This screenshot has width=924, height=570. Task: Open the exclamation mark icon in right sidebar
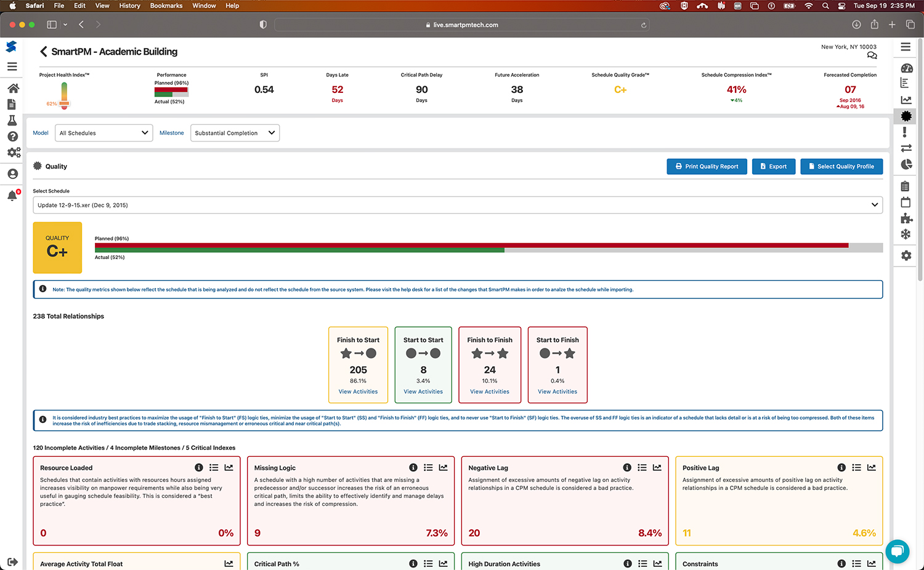[x=904, y=132]
